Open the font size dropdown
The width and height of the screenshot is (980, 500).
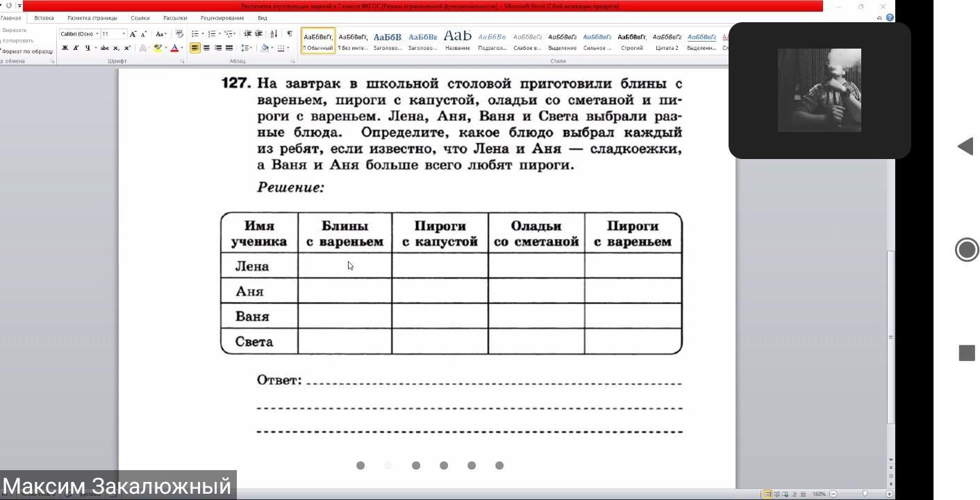click(x=124, y=34)
